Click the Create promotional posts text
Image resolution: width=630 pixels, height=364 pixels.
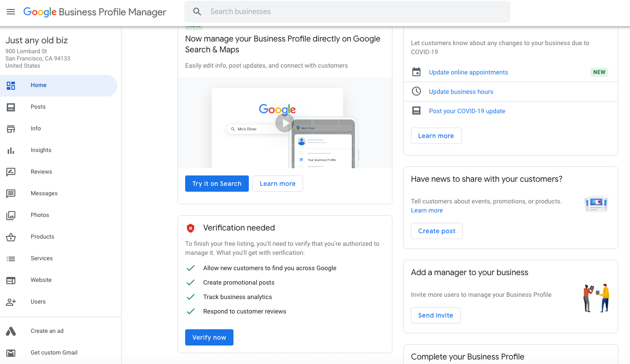tap(239, 282)
